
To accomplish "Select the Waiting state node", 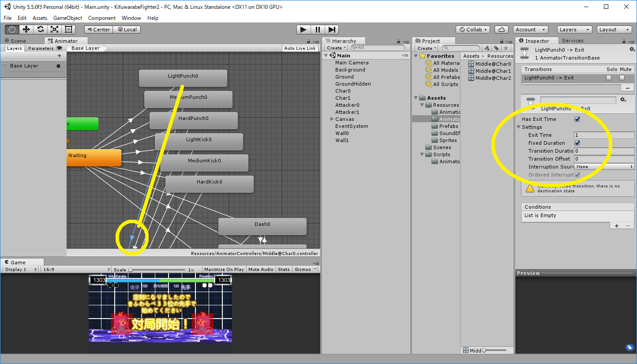I will (94, 158).
